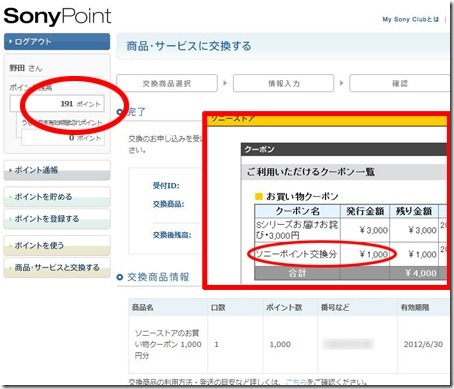Click the クーポン名 column header
The height and width of the screenshot is (389, 454).
[x=297, y=211]
